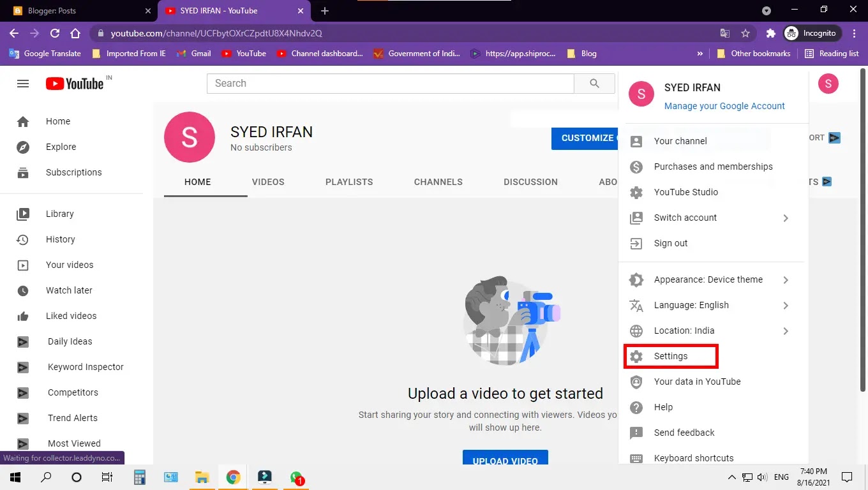Switch to the CHANNELS tab
The height and width of the screenshot is (490, 868).
coord(438,182)
